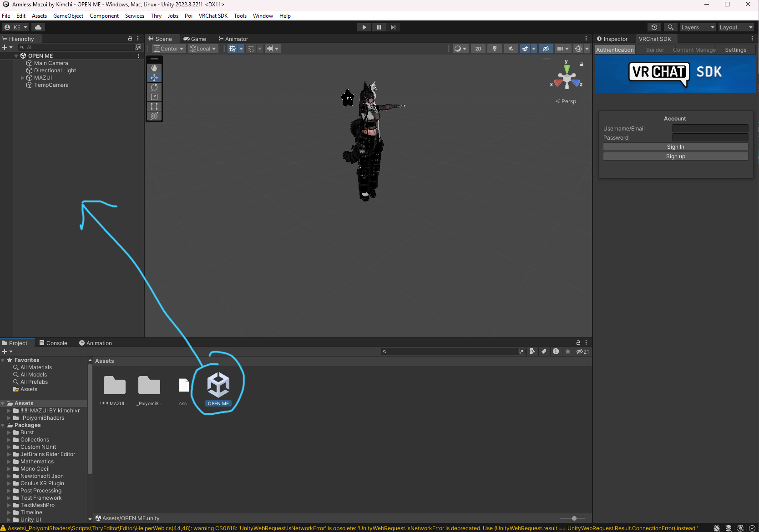Select the Rect transform tool
The width and height of the screenshot is (759, 532).
154,106
